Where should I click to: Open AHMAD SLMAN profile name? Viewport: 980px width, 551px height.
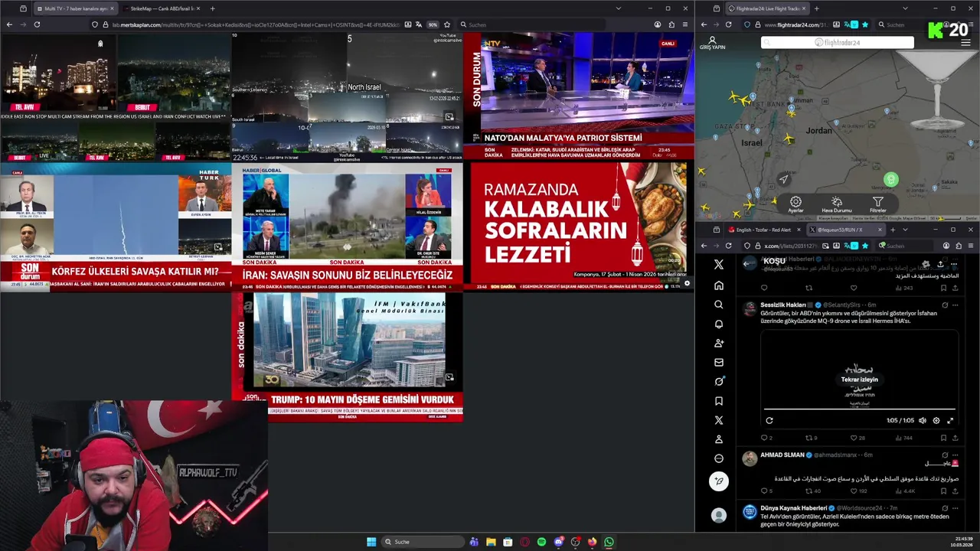coord(782,455)
